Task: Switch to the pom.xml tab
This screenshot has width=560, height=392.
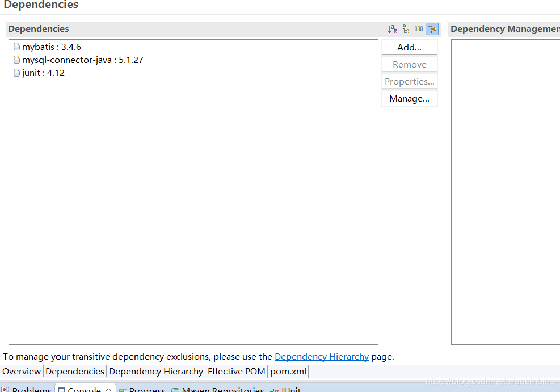Action: pyautogui.click(x=288, y=372)
